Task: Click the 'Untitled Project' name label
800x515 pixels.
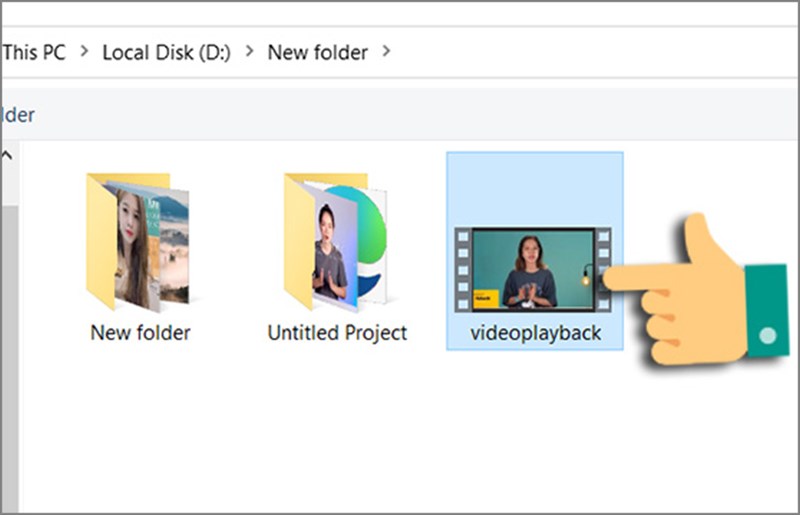Action: point(337,332)
